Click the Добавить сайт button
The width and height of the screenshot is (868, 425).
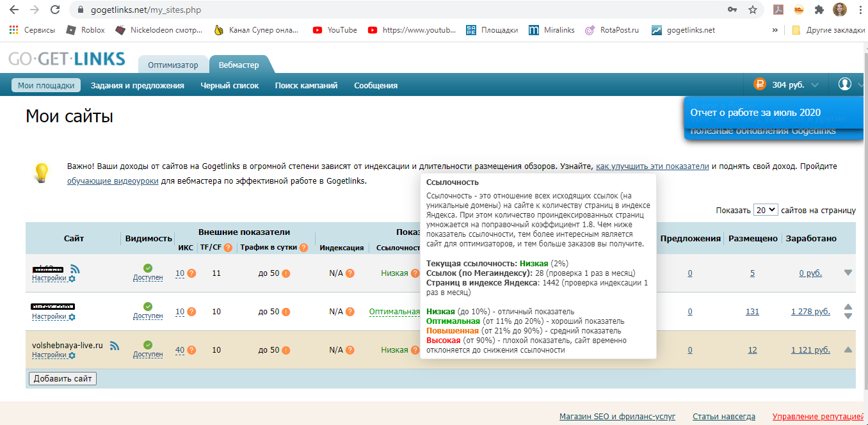(x=63, y=379)
